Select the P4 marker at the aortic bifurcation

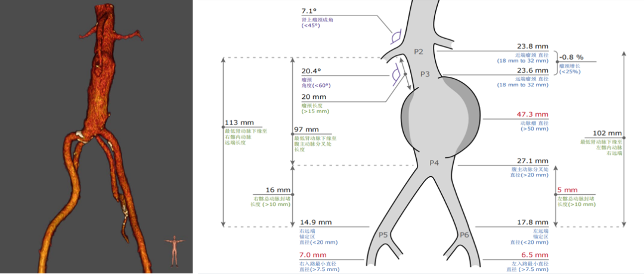click(x=435, y=163)
